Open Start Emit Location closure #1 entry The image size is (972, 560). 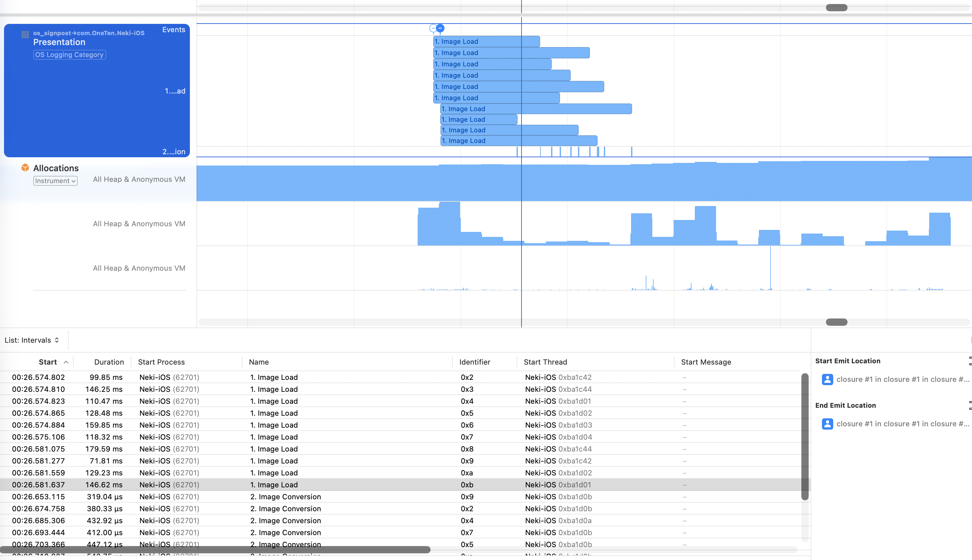click(x=902, y=379)
